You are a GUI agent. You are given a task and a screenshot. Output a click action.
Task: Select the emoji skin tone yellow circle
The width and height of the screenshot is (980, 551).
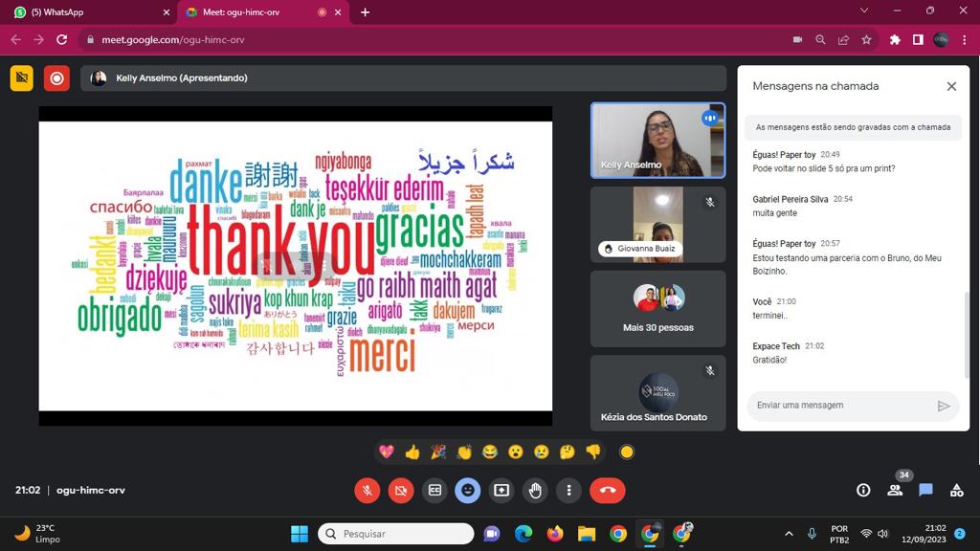click(627, 452)
